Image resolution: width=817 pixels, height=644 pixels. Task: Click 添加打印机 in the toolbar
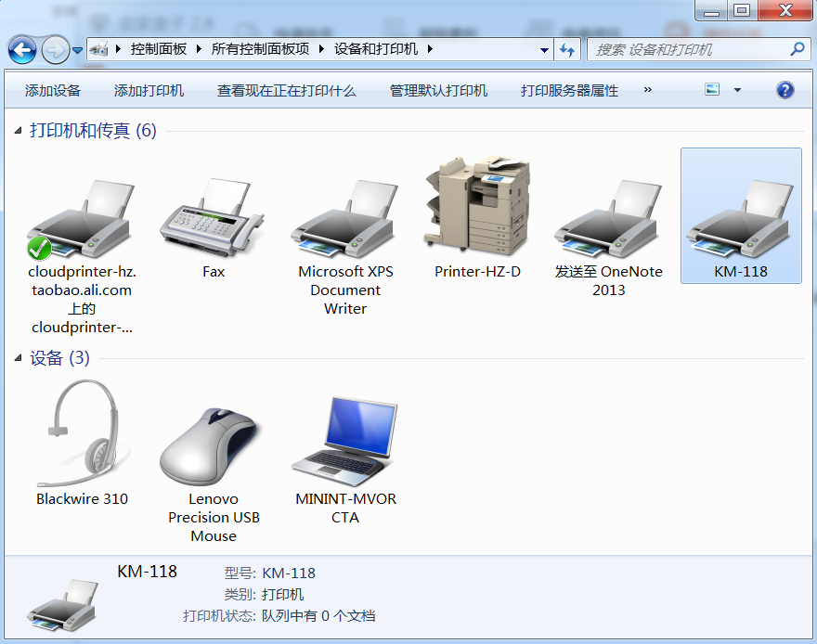click(149, 91)
